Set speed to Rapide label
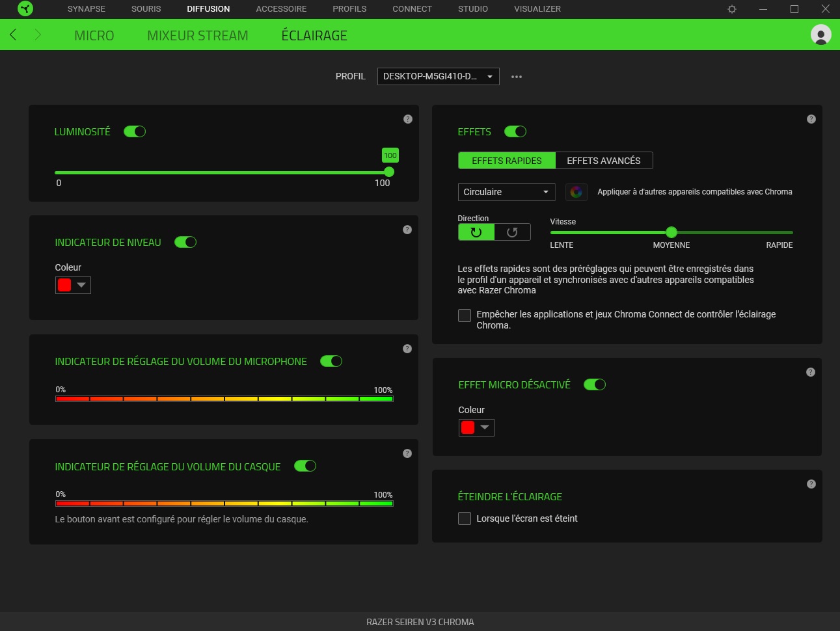Image resolution: width=840 pixels, height=631 pixels. point(779,245)
